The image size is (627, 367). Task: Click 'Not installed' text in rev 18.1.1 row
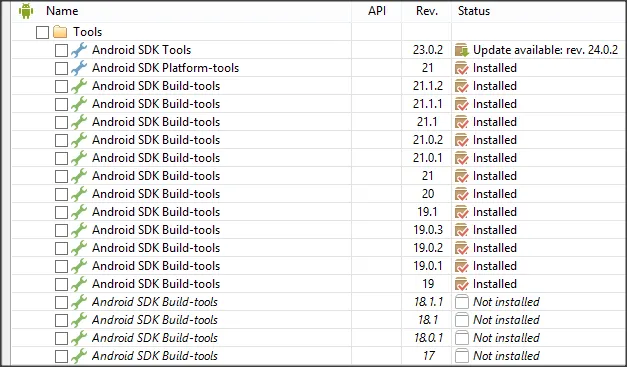pos(506,302)
